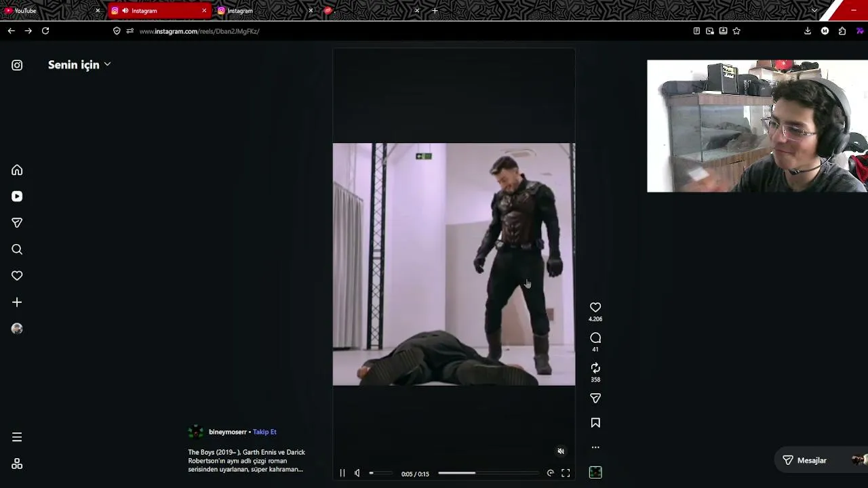Open the Reels icon in sidebar

(17, 197)
